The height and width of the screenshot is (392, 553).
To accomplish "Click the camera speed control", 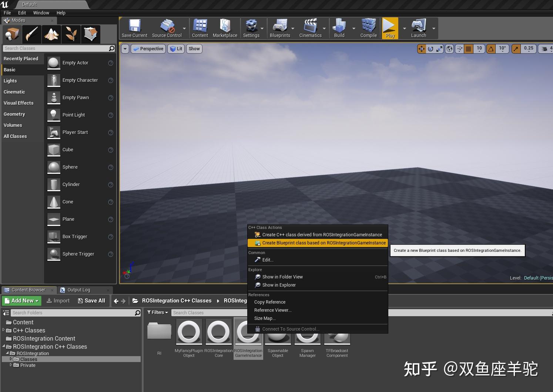I will [544, 48].
